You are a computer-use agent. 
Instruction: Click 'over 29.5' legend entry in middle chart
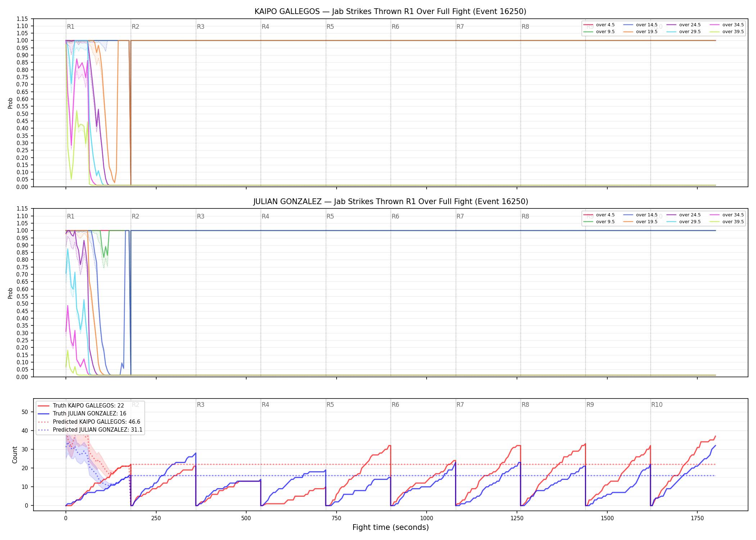(x=683, y=222)
